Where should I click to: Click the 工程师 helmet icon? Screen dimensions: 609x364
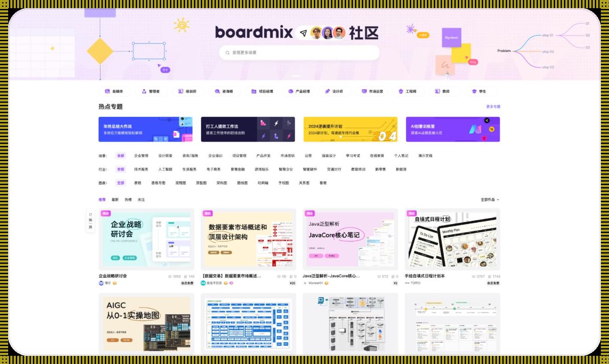[x=401, y=91]
